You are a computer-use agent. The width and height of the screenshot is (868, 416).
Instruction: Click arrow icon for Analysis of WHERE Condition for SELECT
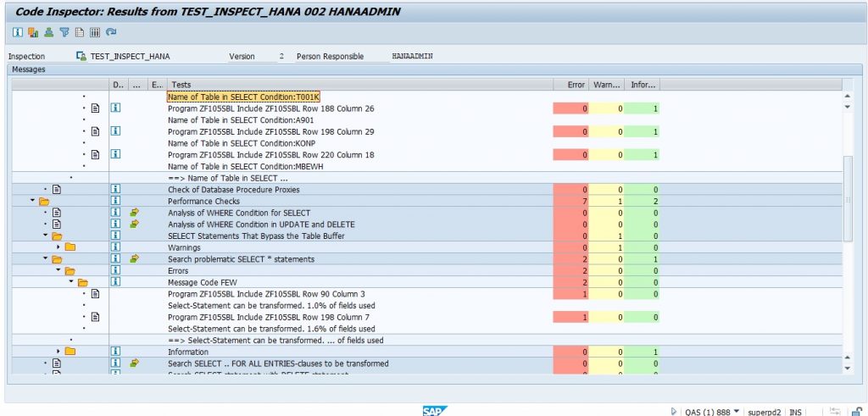pyautogui.click(x=134, y=213)
